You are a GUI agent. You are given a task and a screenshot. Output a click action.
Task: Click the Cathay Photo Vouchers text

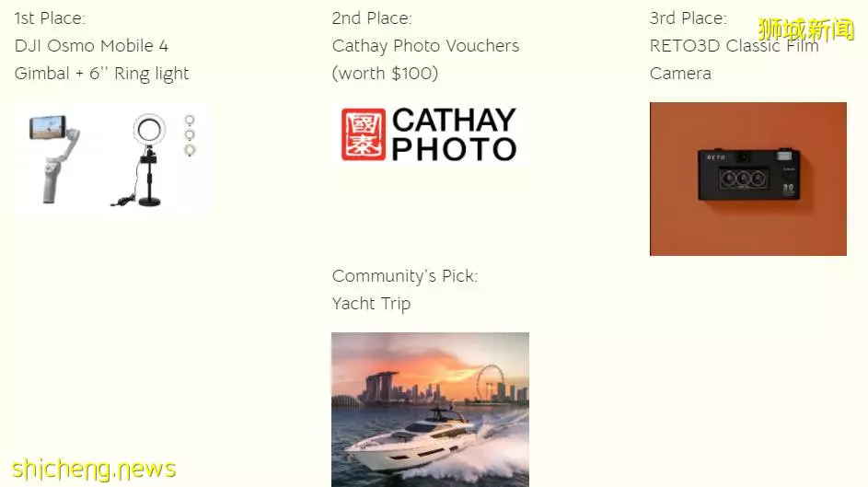(x=425, y=46)
